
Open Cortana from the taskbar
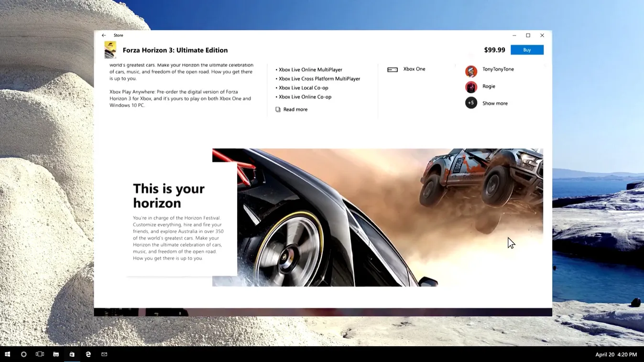(x=23, y=354)
